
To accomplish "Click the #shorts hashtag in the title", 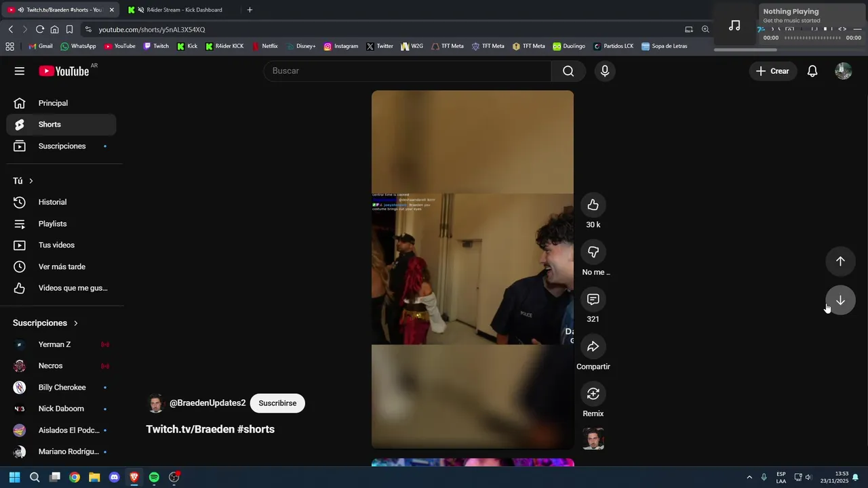I will [x=256, y=430].
